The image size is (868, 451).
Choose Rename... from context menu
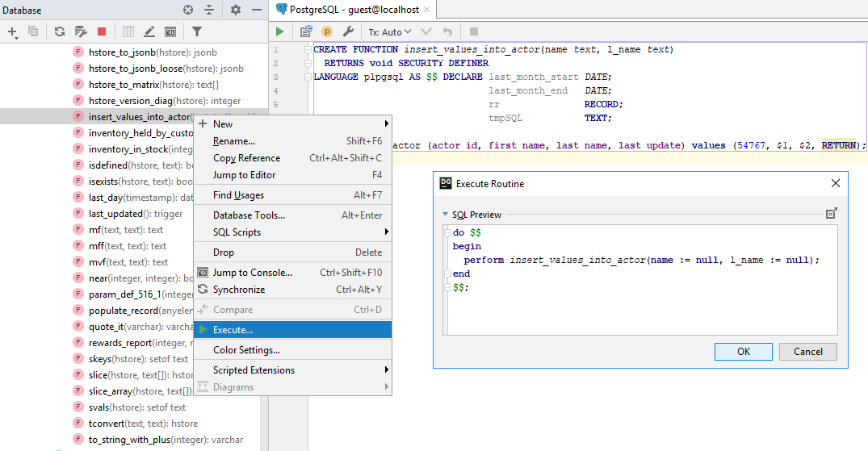coord(292,141)
